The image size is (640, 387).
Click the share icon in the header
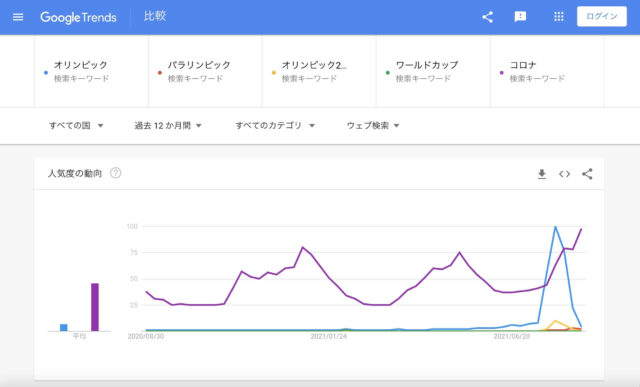click(487, 17)
